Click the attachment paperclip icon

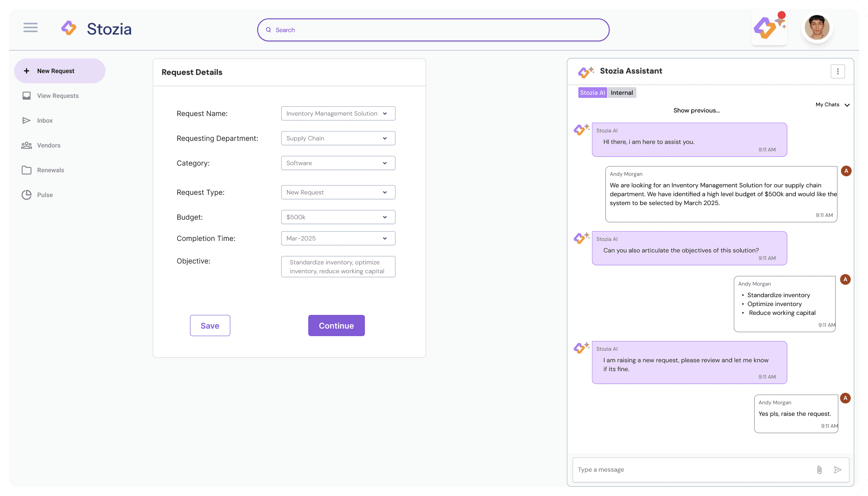[x=819, y=470]
